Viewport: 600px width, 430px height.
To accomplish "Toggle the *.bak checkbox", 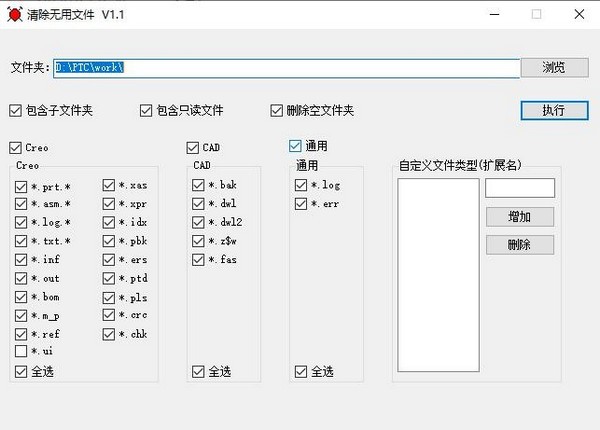I will tap(198, 185).
